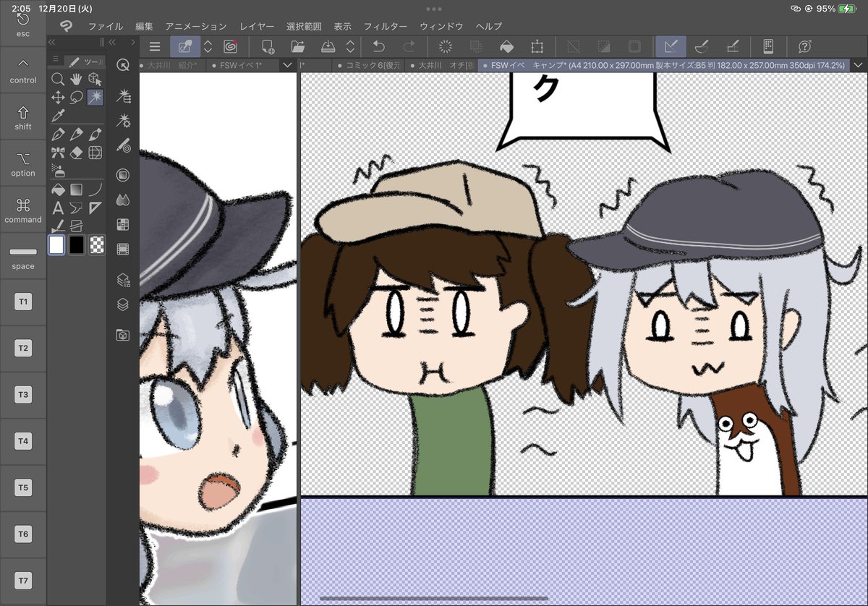The height and width of the screenshot is (606, 868).
Task: Open the 編集 menu
Action: [x=144, y=26]
